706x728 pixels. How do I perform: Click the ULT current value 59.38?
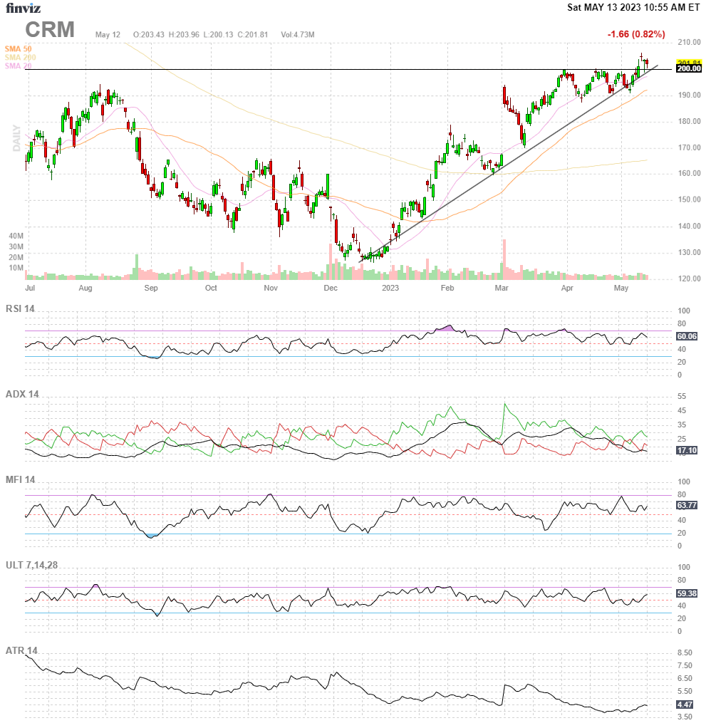(x=687, y=593)
